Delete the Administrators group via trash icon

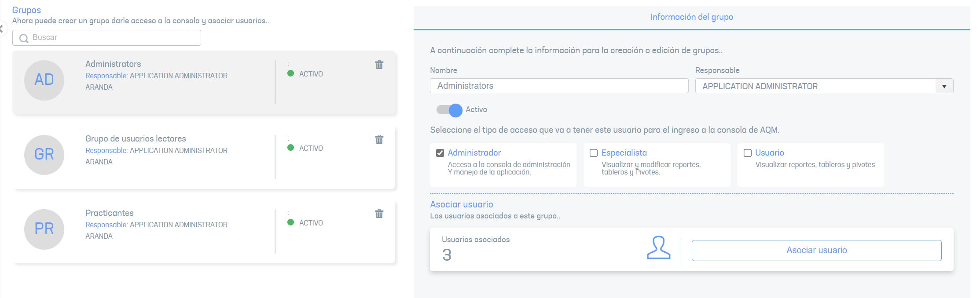coord(379,65)
